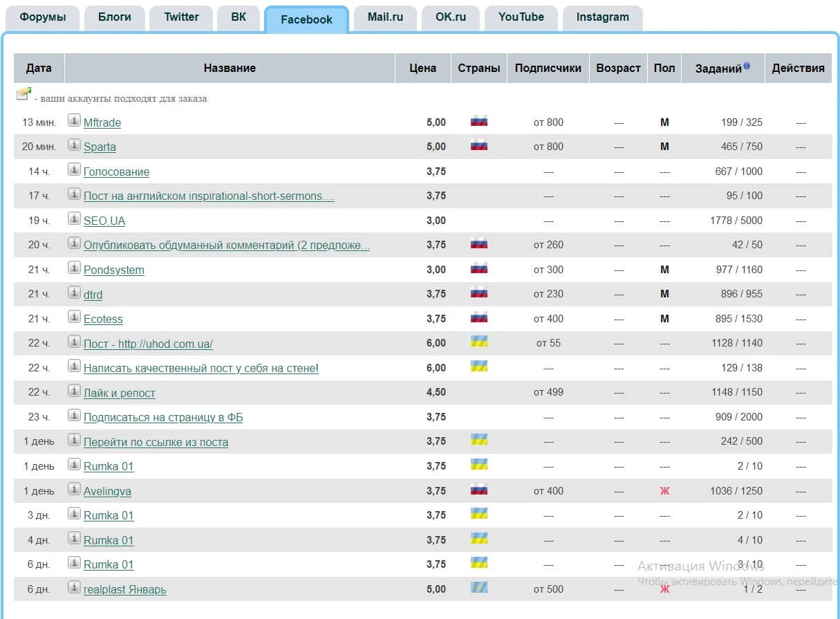Click Ukrainian flag in Пост - http://uhod.com.ua/ row
The width and height of the screenshot is (840, 619).
click(x=479, y=342)
